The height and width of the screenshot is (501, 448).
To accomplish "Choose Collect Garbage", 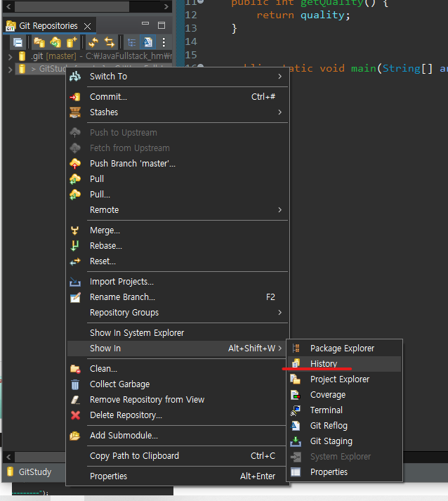I will [x=176, y=384].
